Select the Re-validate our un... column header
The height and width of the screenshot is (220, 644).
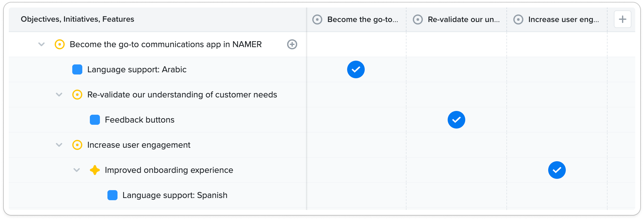456,19
